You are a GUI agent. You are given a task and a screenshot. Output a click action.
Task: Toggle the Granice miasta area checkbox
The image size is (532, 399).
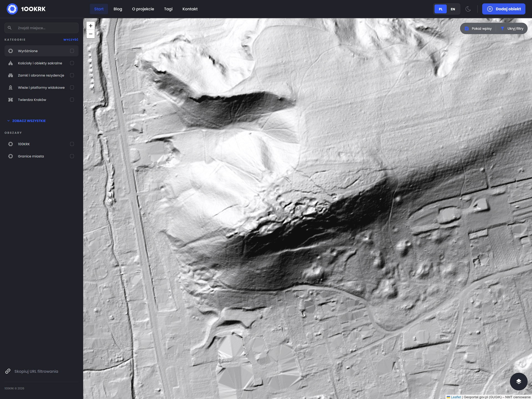click(72, 156)
